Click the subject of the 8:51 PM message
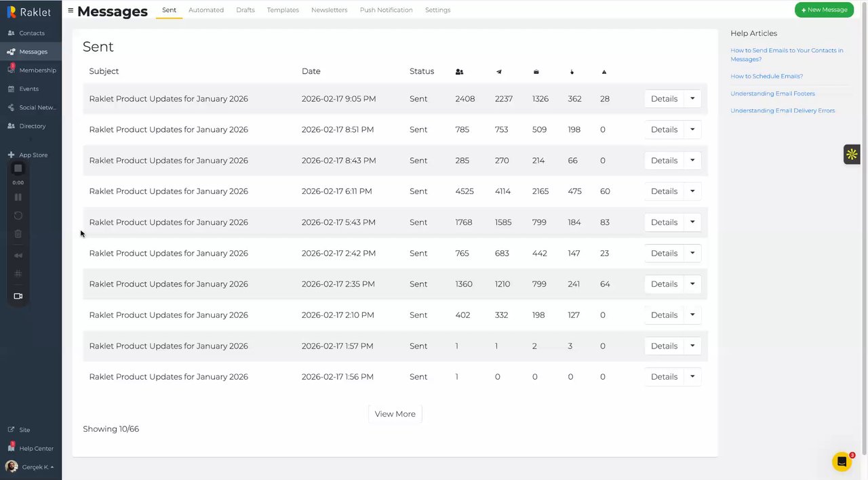This screenshot has height=480, width=868. pos(168,129)
